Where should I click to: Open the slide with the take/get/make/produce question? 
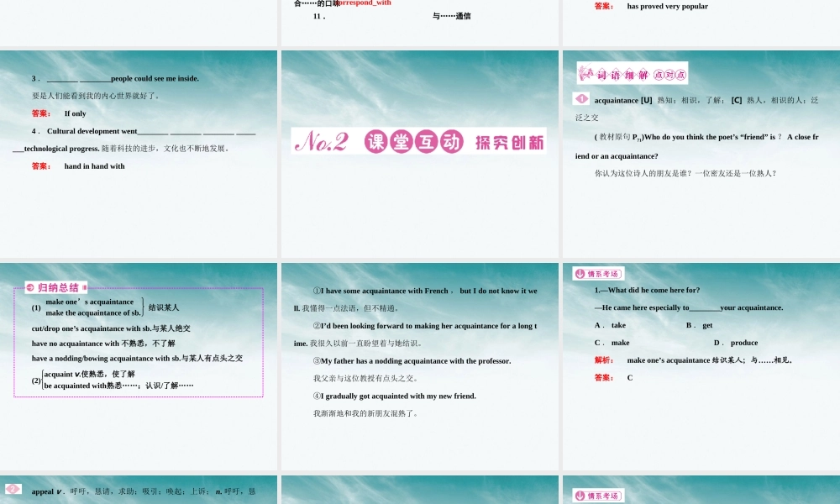click(701, 366)
